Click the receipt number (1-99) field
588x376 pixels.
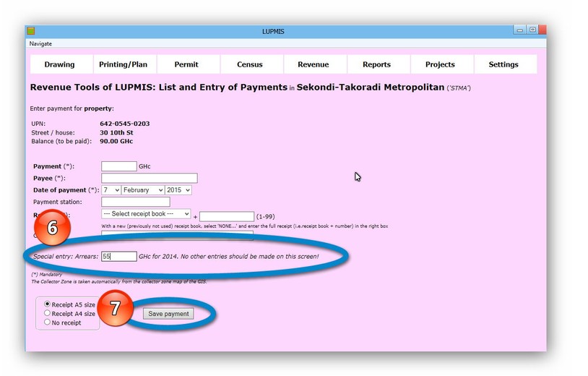click(227, 216)
